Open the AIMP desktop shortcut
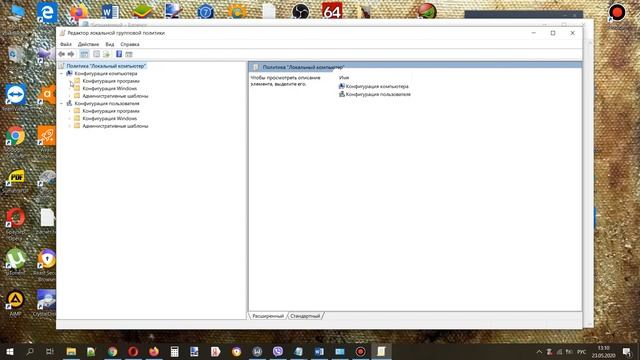640x360 pixels. [x=16, y=300]
